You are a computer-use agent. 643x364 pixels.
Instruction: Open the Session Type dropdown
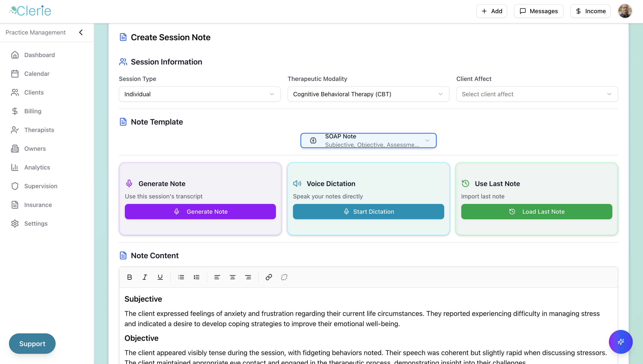coord(199,94)
